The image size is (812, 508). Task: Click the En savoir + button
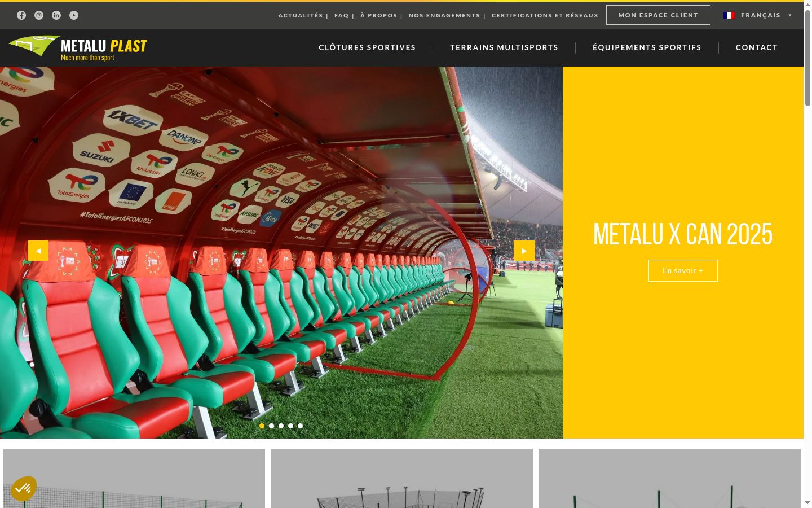tap(683, 270)
